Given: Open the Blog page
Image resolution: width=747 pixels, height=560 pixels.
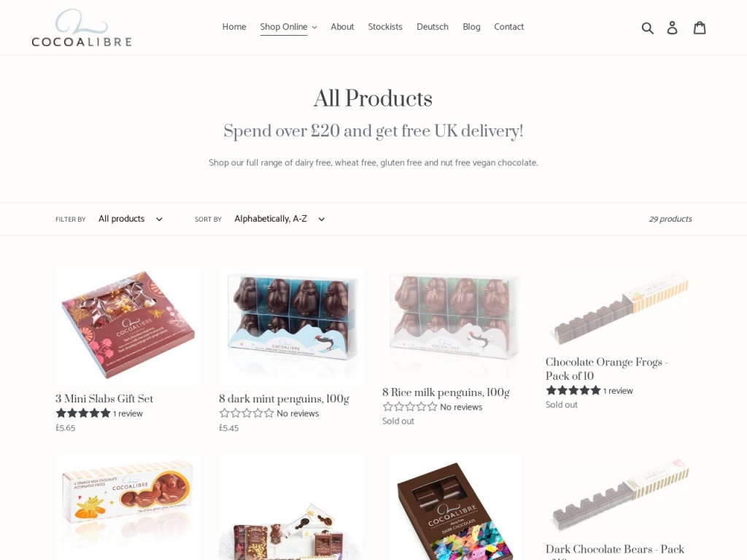Looking at the screenshot, I should [471, 27].
